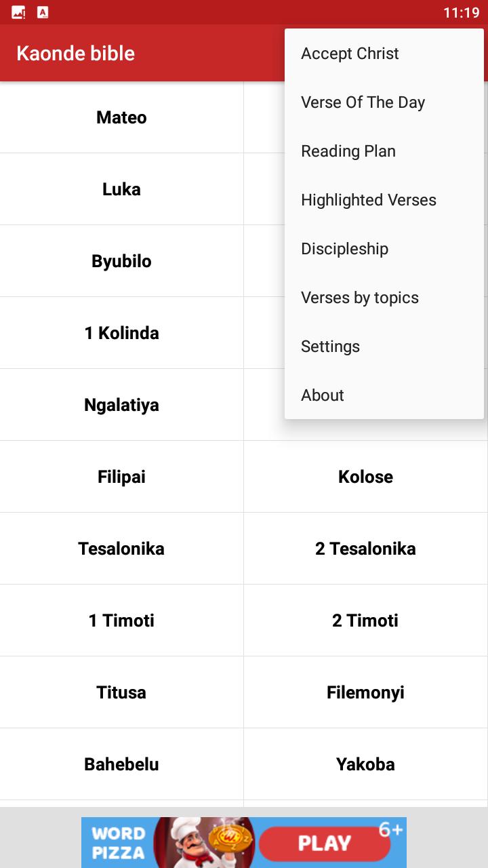
Task: Select 2 Tesalonika
Action: 365,549
